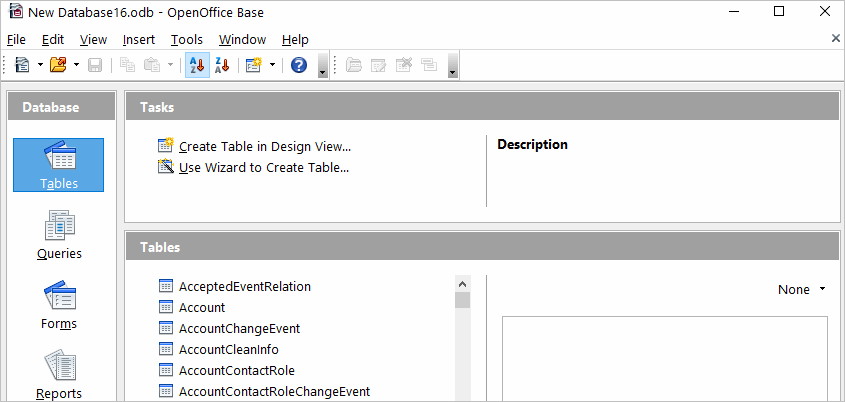The height and width of the screenshot is (402, 845).
Task: Click the New Form toolbar icon
Action: (253, 65)
